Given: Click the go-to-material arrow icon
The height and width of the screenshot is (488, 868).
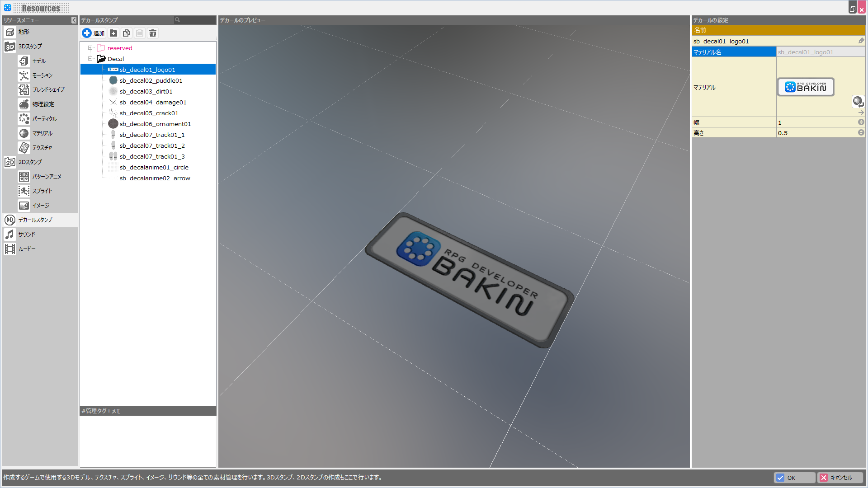Looking at the screenshot, I should click(861, 113).
